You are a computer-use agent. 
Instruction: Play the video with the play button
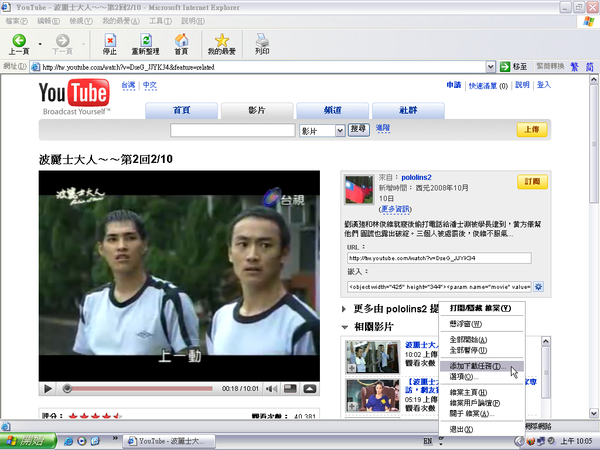48,389
